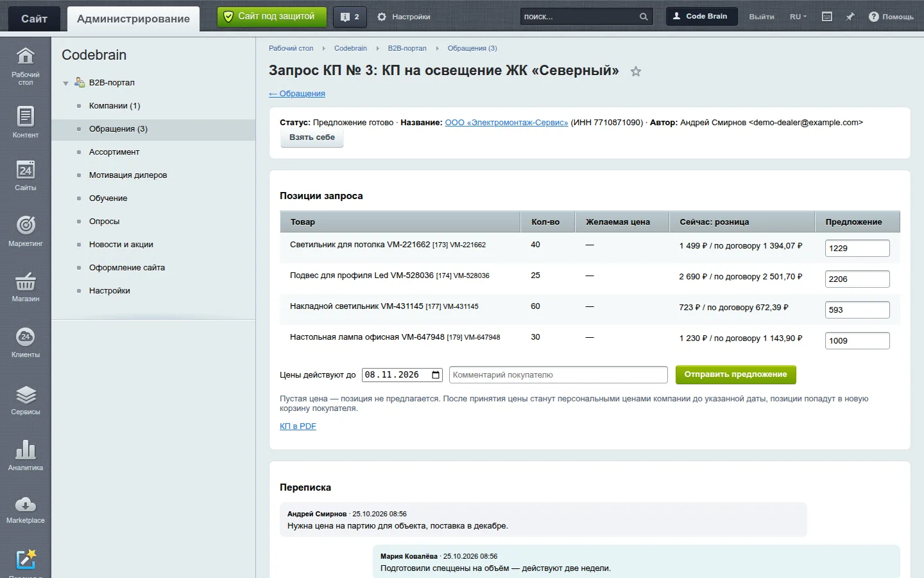Image resolution: width=924 pixels, height=578 pixels.
Task: Open the Сайты sidebar section
Action: coord(25,175)
